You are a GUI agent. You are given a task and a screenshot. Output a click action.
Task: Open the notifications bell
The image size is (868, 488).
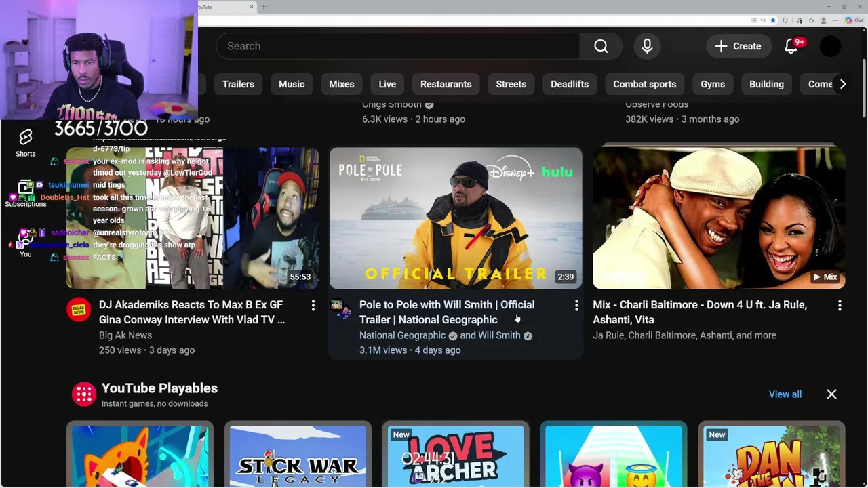click(791, 46)
